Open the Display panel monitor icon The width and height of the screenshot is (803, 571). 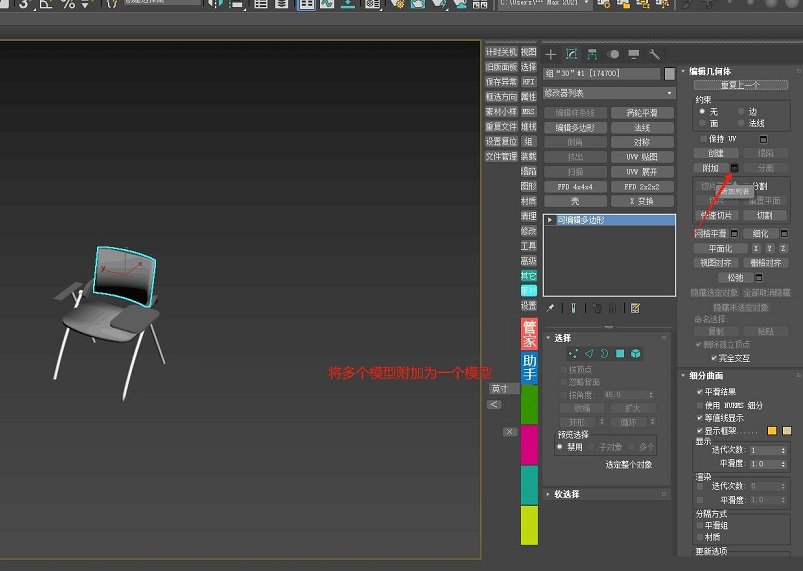click(x=634, y=54)
